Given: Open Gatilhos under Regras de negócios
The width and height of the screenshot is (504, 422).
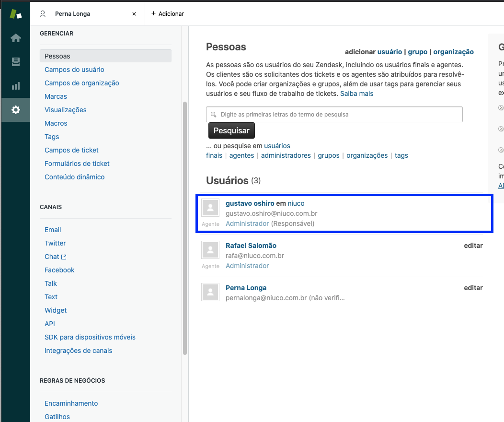Looking at the screenshot, I should [57, 417].
